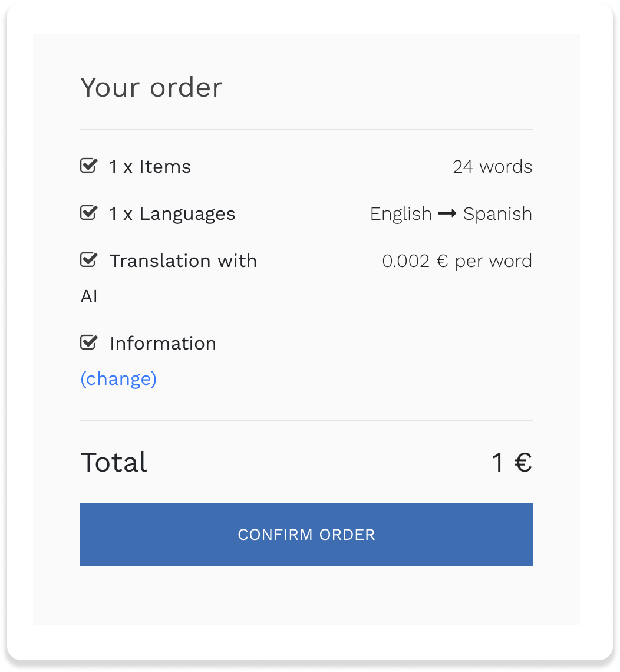Click the checkmark icon beside Languages
The width and height of the screenshot is (620, 672).
click(88, 213)
